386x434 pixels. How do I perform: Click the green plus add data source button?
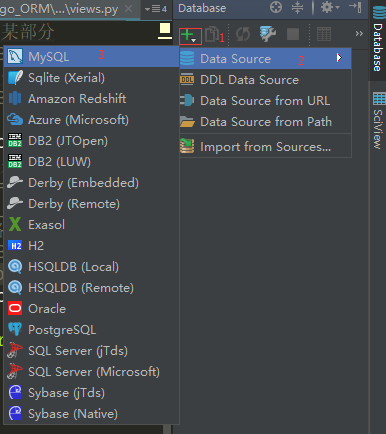[190, 36]
